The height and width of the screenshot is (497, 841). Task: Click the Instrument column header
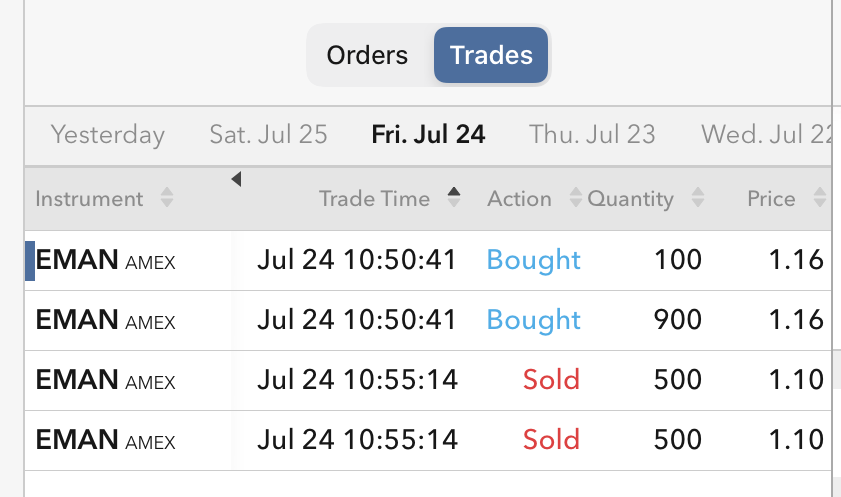(x=89, y=199)
